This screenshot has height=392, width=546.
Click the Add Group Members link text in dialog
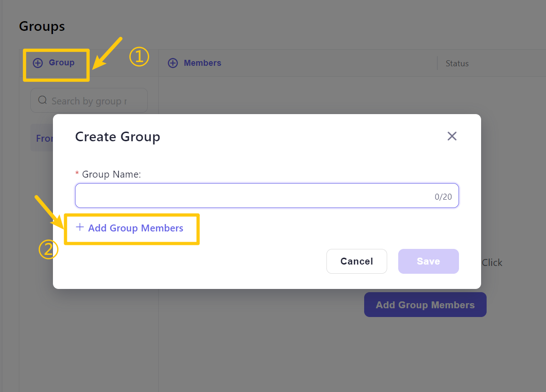click(x=135, y=228)
